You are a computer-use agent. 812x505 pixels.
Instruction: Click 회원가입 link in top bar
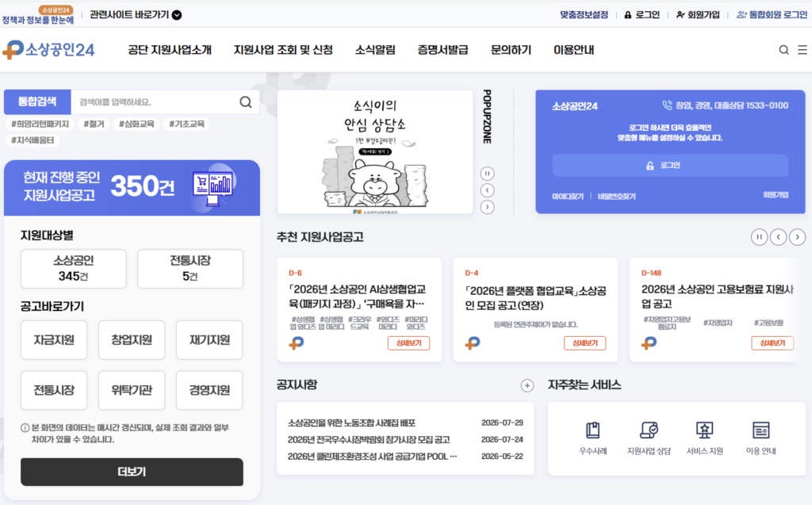coord(698,14)
